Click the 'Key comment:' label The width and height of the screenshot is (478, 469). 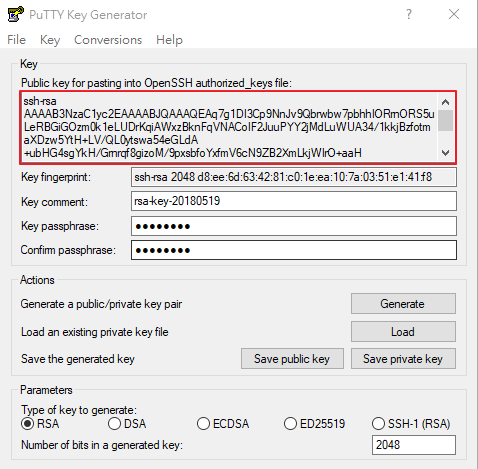pos(54,202)
